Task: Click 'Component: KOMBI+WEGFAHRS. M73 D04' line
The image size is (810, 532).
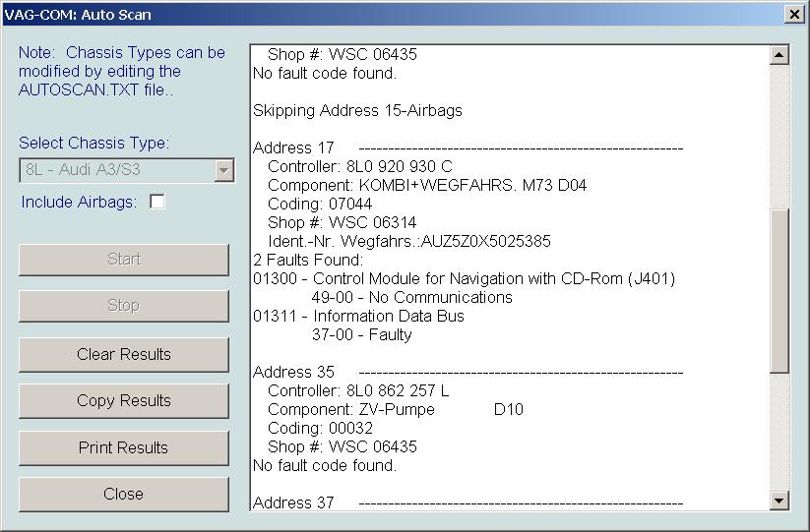Action: (x=427, y=185)
